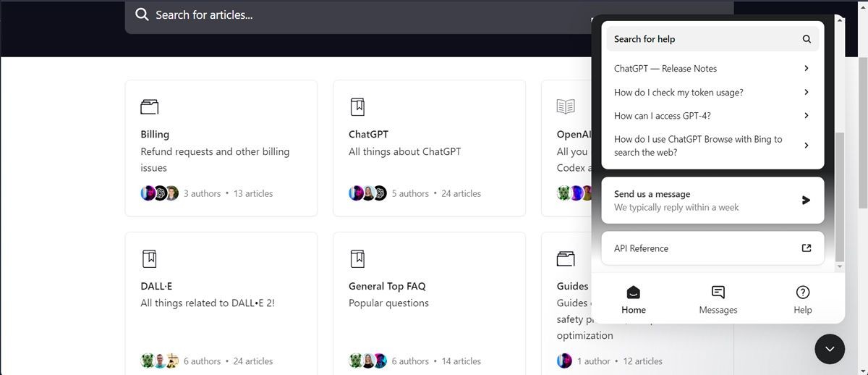Switch to the Help tab

pyautogui.click(x=803, y=300)
